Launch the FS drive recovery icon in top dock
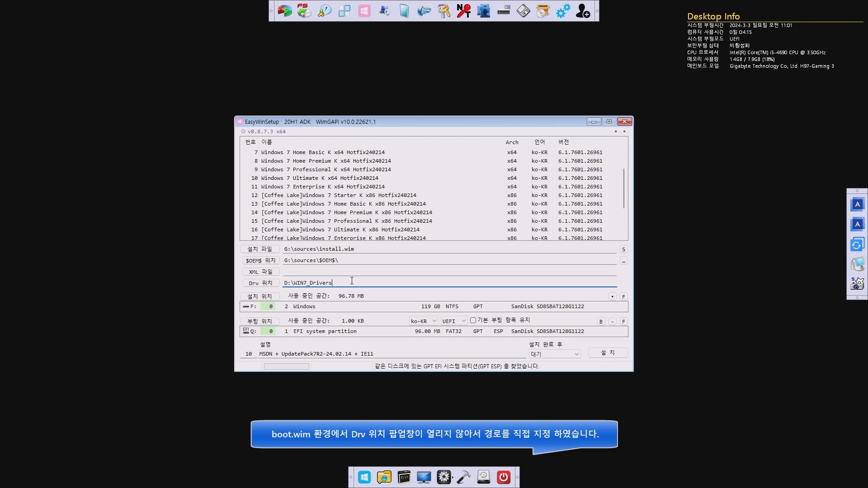Viewport: 868px width, 488px height. click(x=304, y=11)
